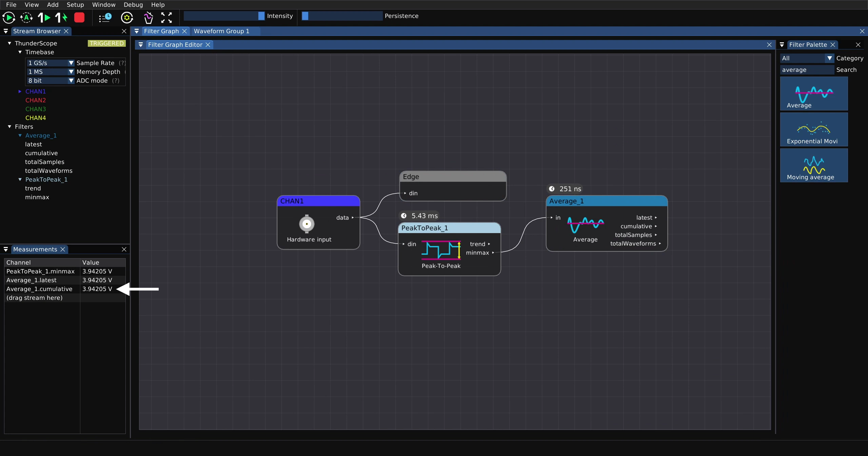Collapse the Average_1 filter tree node
The height and width of the screenshot is (456, 868).
coord(20,136)
